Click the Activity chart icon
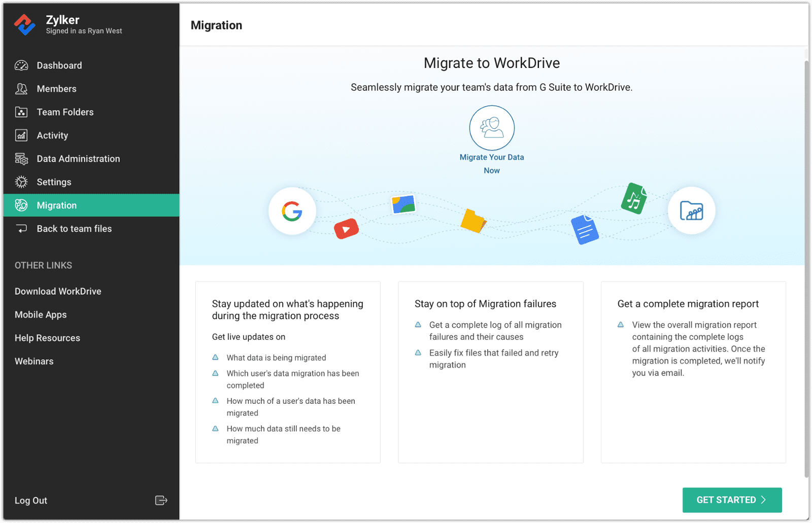Image resolution: width=812 pixels, height=523 pixels. point(21,135)
